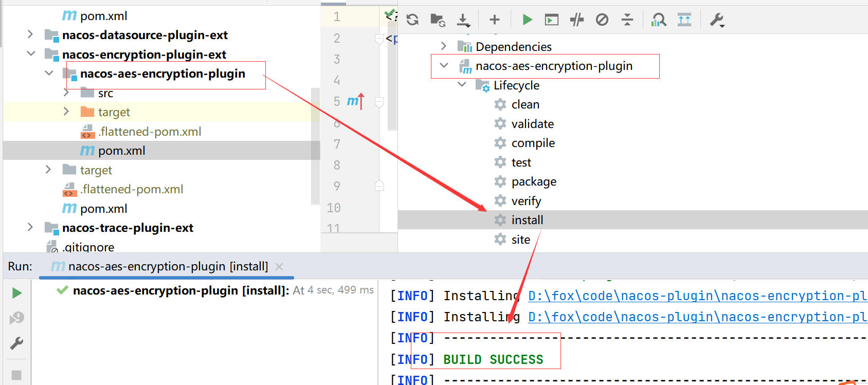Image resolution: width=868 pixels, height=385 pixels.
Task: Expand the orange target folder
Action: point(66,112)
